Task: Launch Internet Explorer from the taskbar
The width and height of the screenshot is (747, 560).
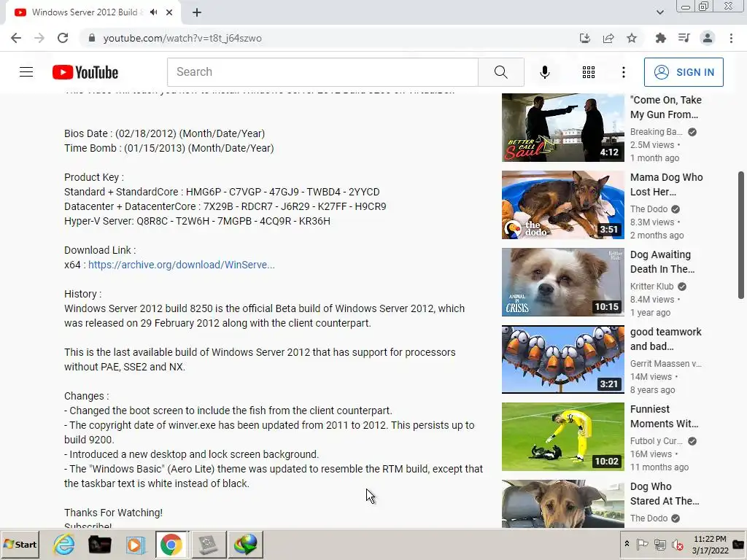Action: point(64,544)
